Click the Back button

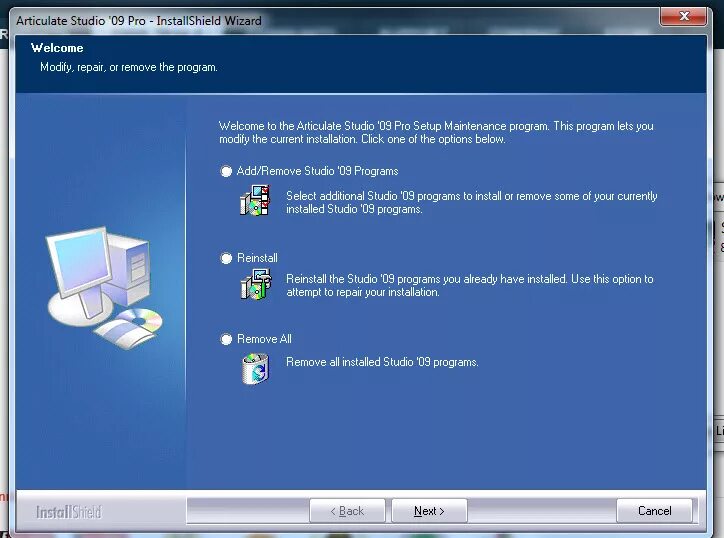click(x=347, y=511)
